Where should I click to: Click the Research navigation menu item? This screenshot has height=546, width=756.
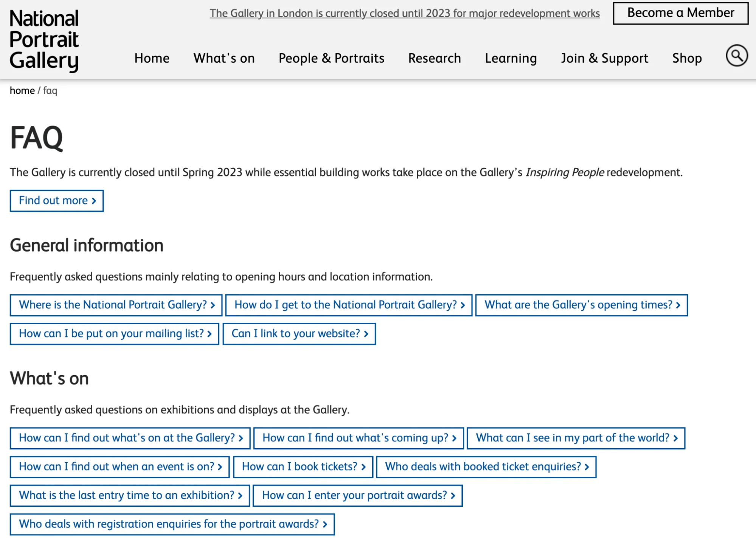[434, 58]
